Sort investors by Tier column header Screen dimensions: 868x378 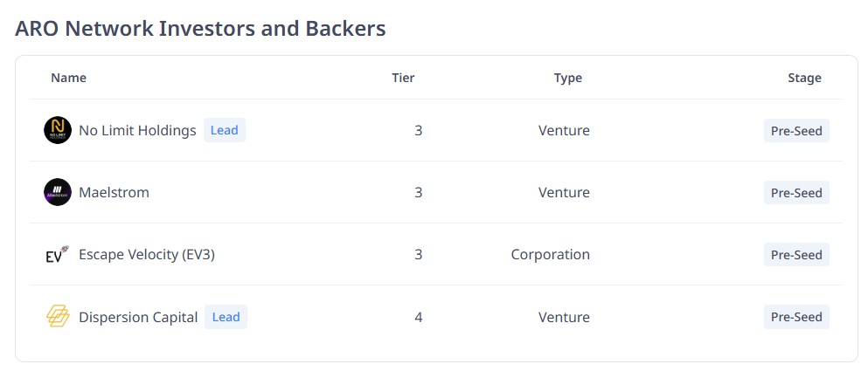coord(403,78)
